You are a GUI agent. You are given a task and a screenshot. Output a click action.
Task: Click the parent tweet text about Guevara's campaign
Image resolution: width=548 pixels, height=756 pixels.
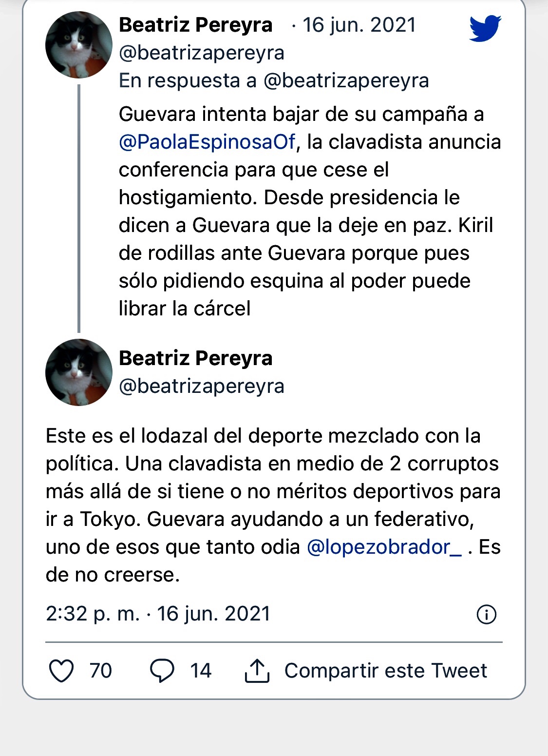[x=302, y=211]
